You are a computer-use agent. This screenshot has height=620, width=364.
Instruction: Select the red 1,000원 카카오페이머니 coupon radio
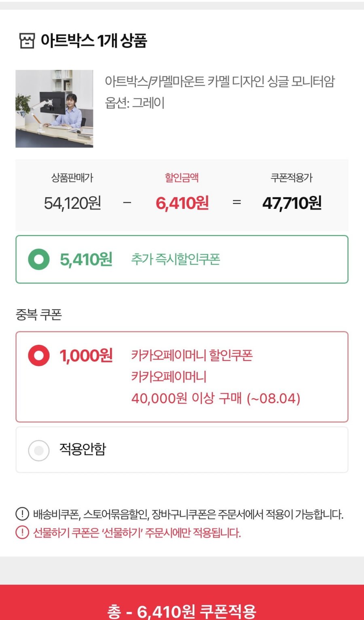[39, 355]
